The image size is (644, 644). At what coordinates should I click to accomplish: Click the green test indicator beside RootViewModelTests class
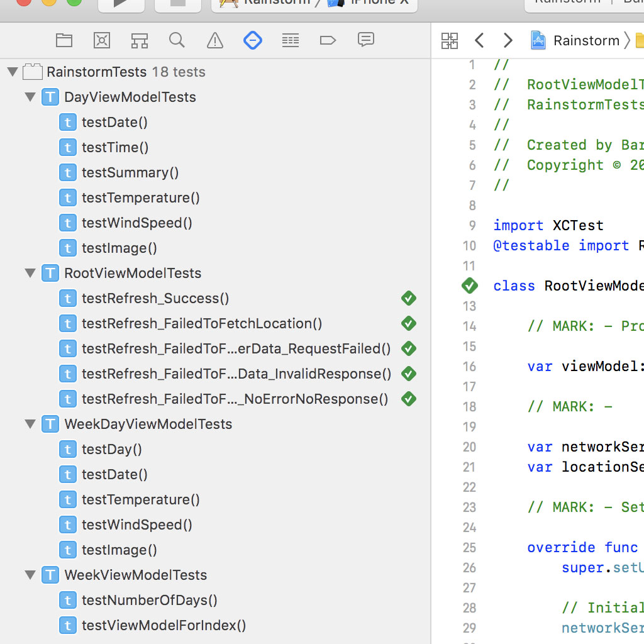pos(469,286)
